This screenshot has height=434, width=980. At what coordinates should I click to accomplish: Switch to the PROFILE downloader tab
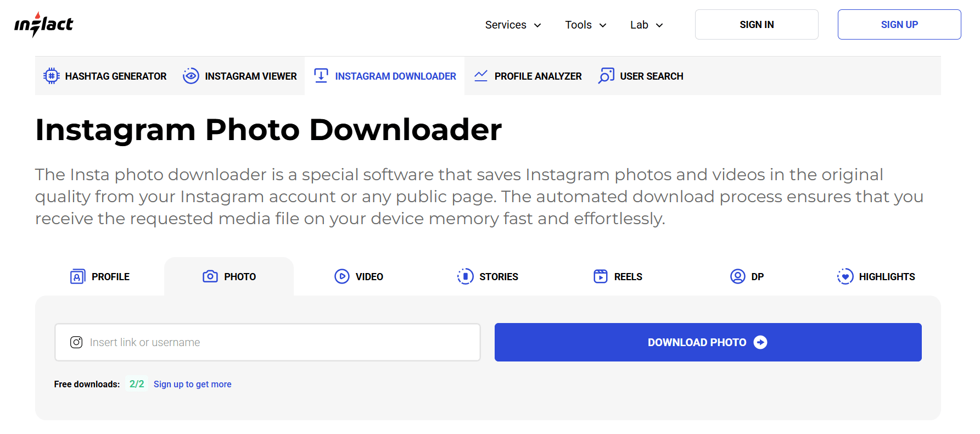[x=100, y=276]
